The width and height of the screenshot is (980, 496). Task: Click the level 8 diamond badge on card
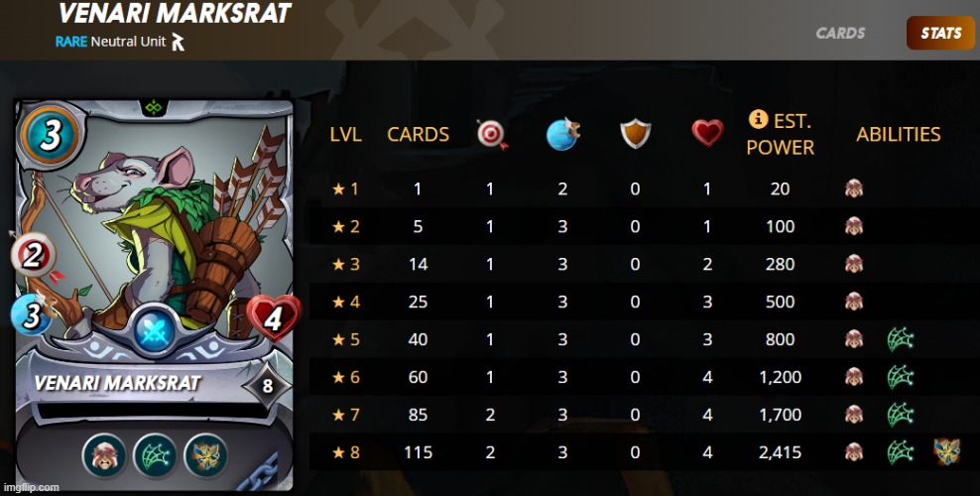[268, 385]
